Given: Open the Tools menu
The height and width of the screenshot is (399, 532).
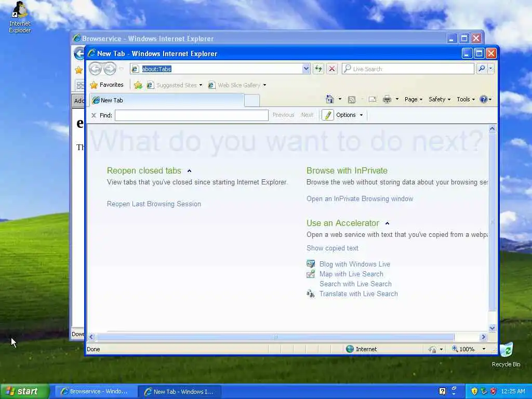Looking at the screenshot, I should 465,99.
